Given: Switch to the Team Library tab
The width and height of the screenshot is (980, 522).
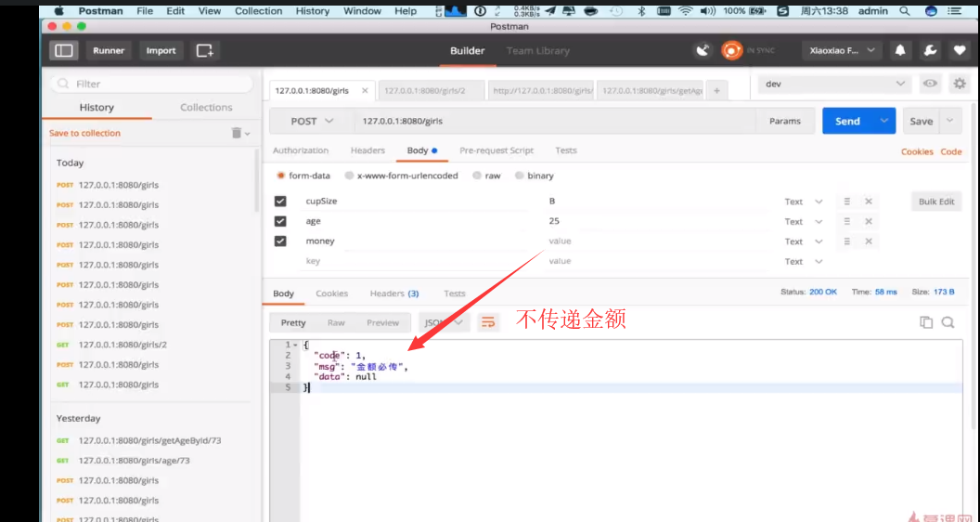Looking at the screenshot, I should click(538, 51).
